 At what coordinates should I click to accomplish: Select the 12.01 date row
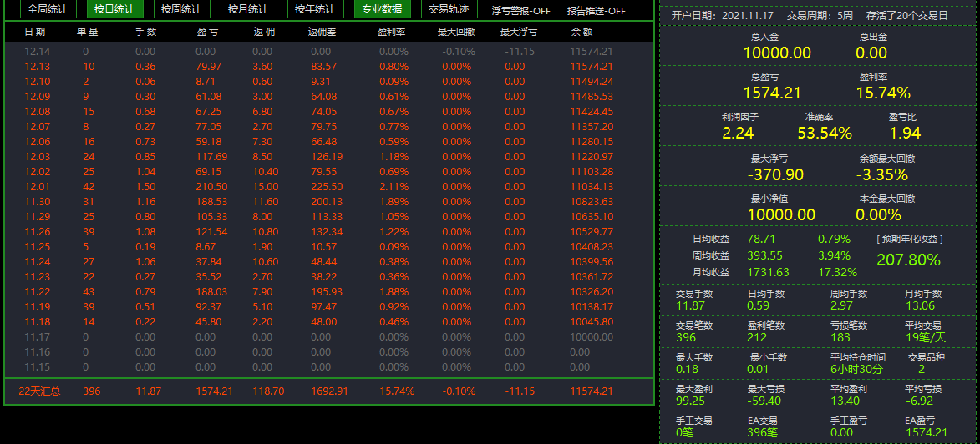click(328, 186)
